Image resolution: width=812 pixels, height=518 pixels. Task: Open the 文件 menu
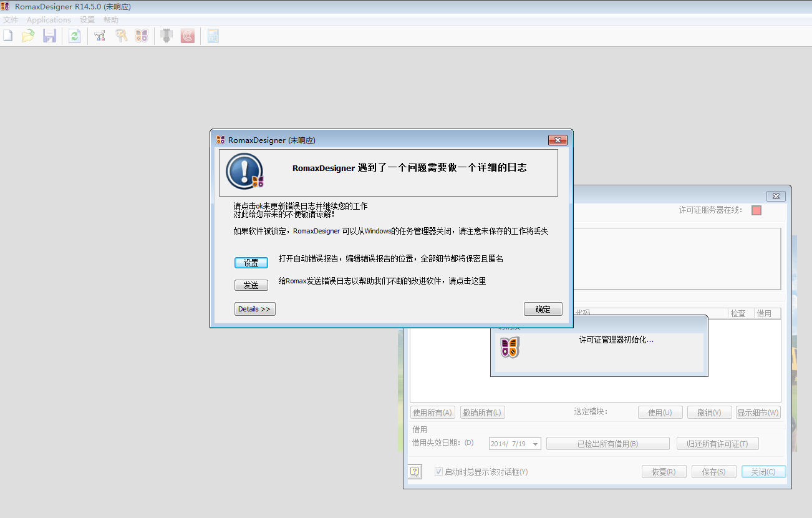pos(11,20)
